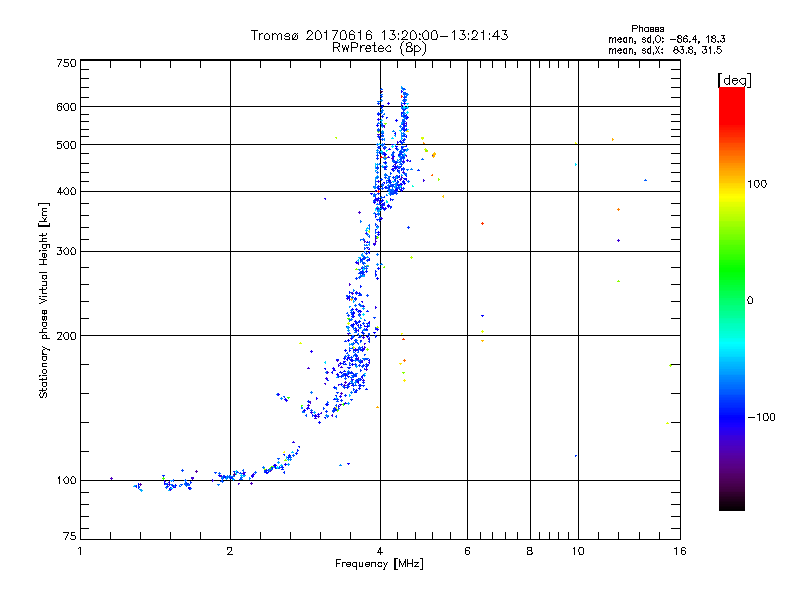Viewport: 800px width, 600px height.
Task: Click the Stationary phase Virtual Height axis label
Action: pyautogui.click(x=44, y=301)
